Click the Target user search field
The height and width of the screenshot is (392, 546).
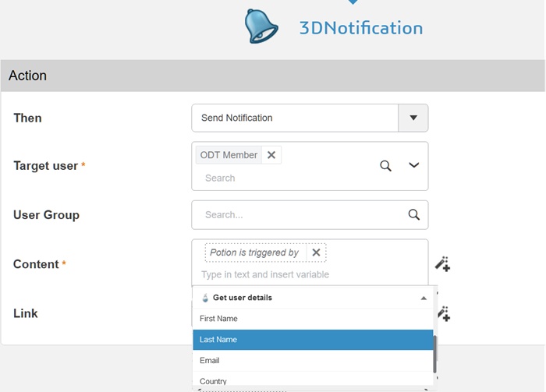(x=281, y=178)
